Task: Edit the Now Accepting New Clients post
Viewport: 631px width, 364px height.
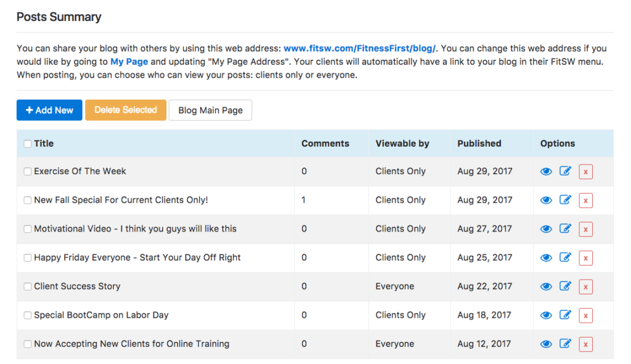Action: (x=566, y=344)
